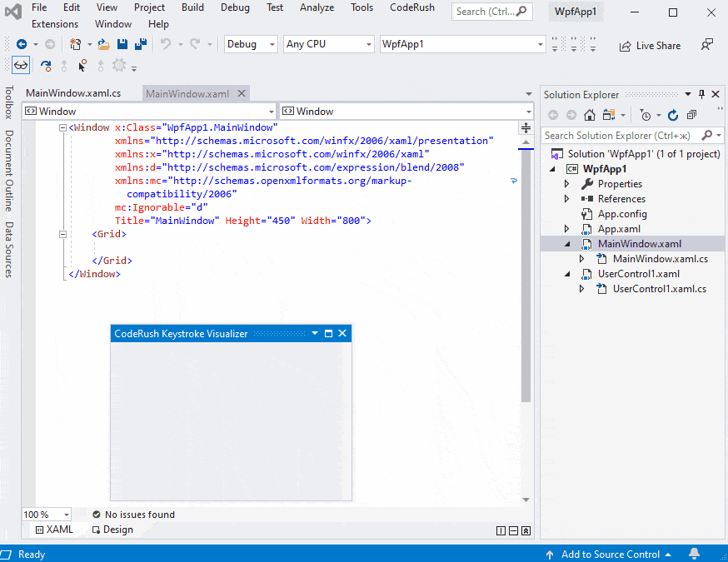The width and height of the screenshot is (728, 562).
Task: Click the Collapse All icon in Solution Explorer
Action: point(691,115)
